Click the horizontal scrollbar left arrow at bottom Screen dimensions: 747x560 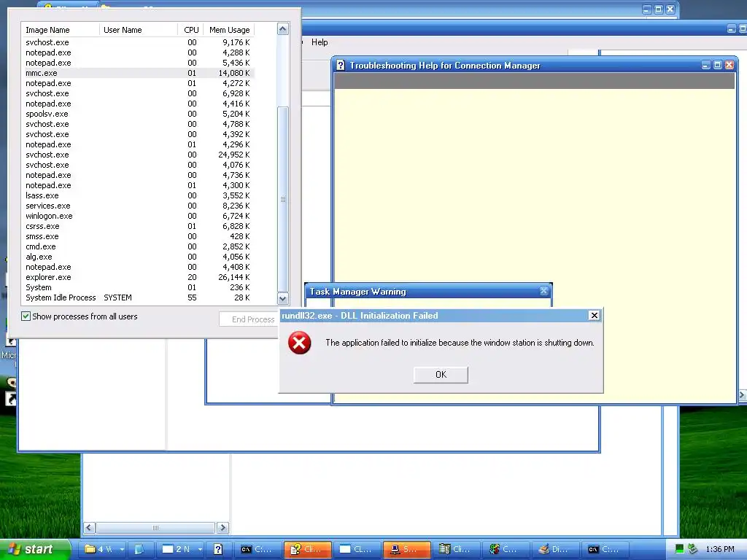[89, 528]
